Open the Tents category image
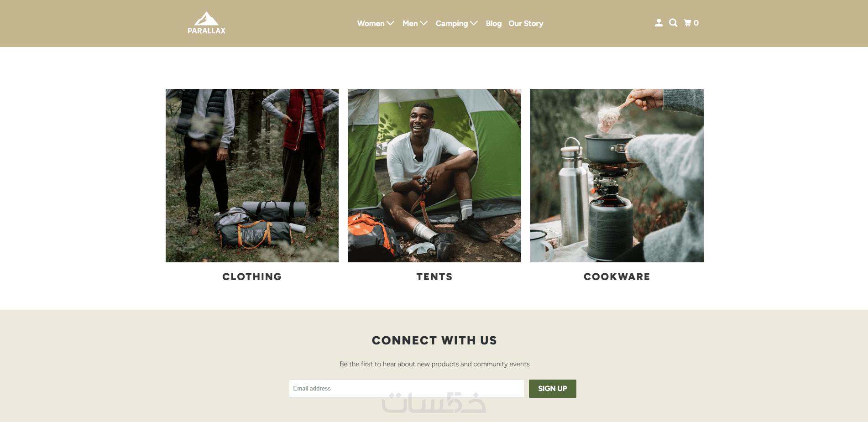The width and height of the screenshot is (868, 422). click(x=434, y=176)
